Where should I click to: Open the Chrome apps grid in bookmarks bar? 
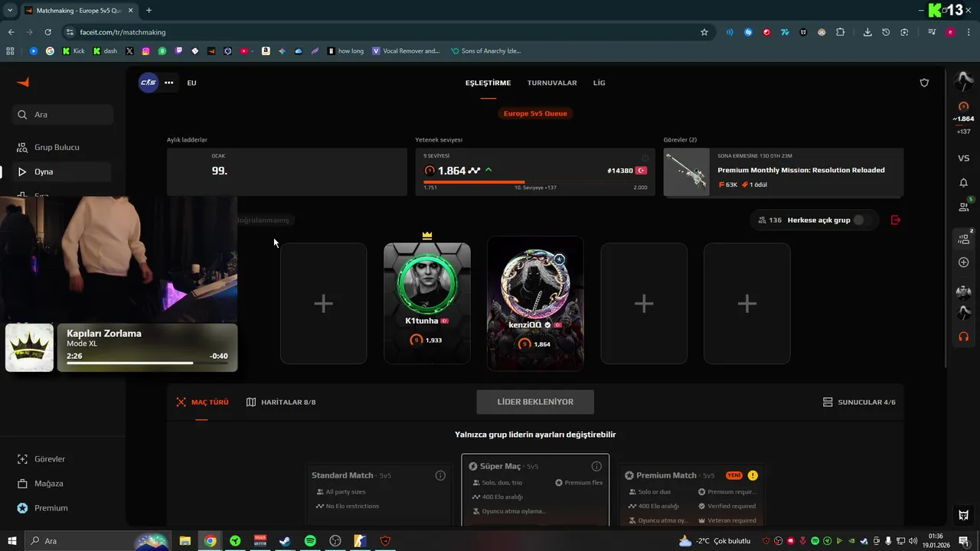[10, 51]
